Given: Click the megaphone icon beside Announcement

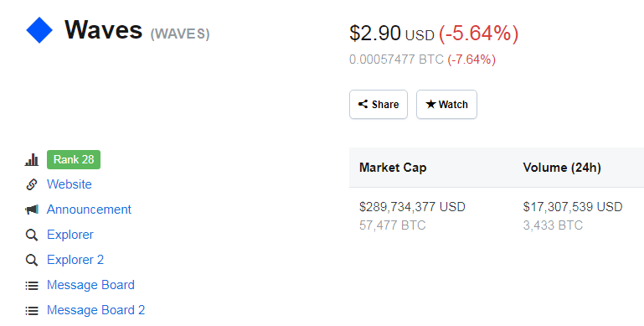Looking at the screenshot, I should click(x=32, y=210).
